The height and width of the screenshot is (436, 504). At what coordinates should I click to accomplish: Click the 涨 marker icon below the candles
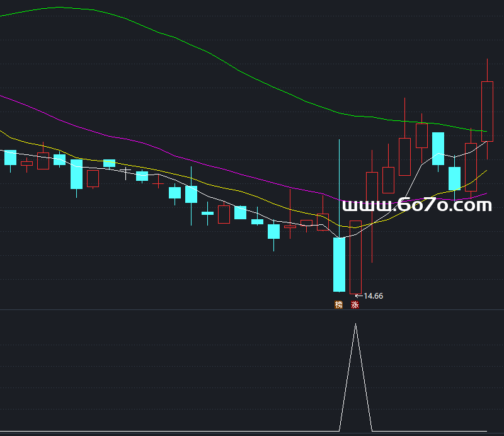point(355,305)
